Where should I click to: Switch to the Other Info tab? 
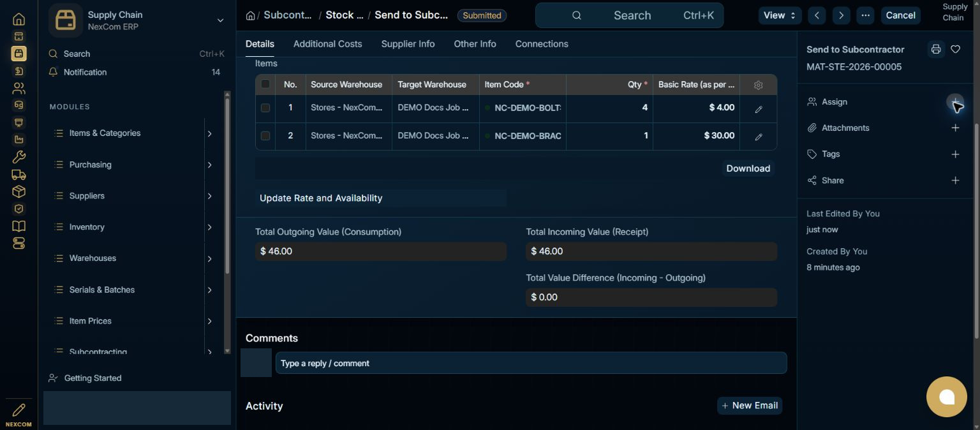[x=475, y=44]
